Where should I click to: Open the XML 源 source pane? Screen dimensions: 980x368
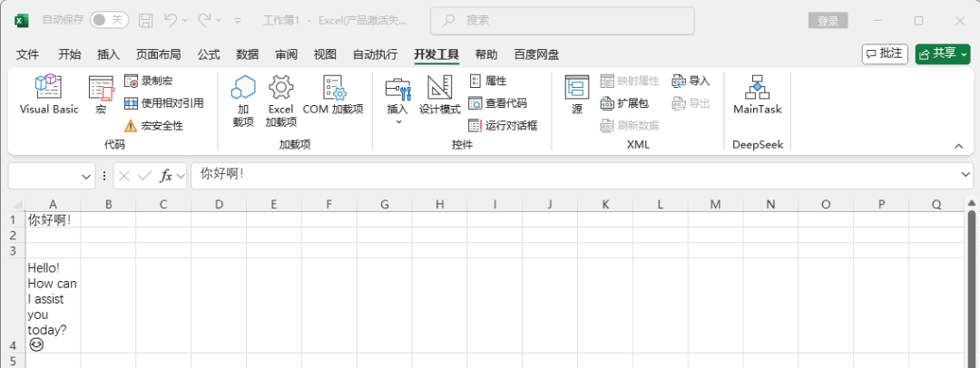click(577, 95)
